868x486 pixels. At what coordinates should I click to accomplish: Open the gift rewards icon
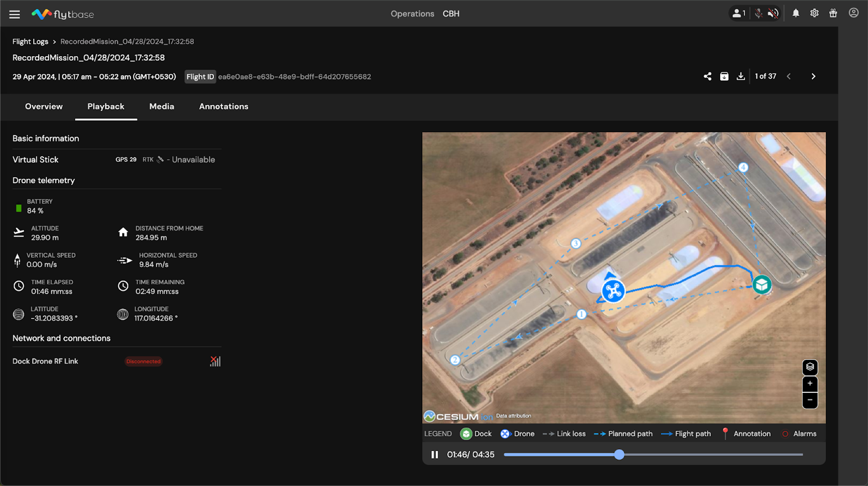coord(833,13)
